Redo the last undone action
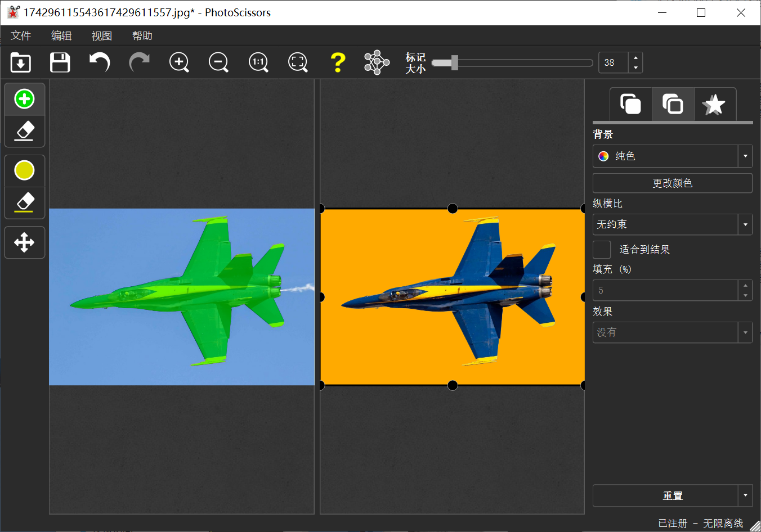Viewport: 761px width, 532px height. [x=140, y=62]
